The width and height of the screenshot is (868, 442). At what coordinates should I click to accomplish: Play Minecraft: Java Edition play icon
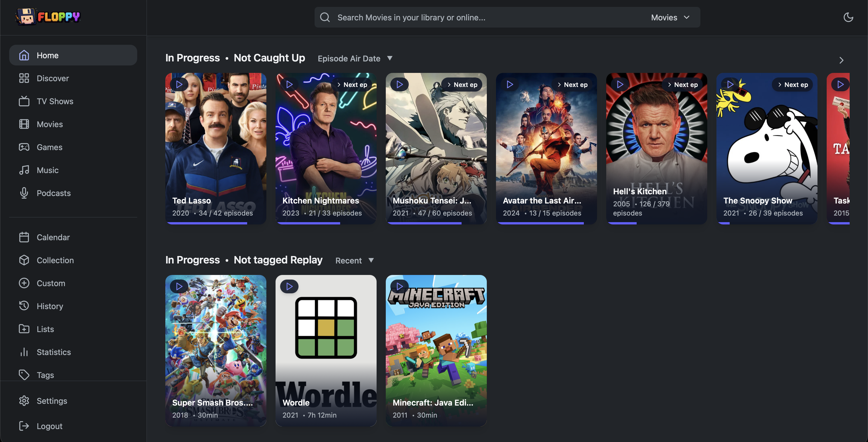coord(400,286)
